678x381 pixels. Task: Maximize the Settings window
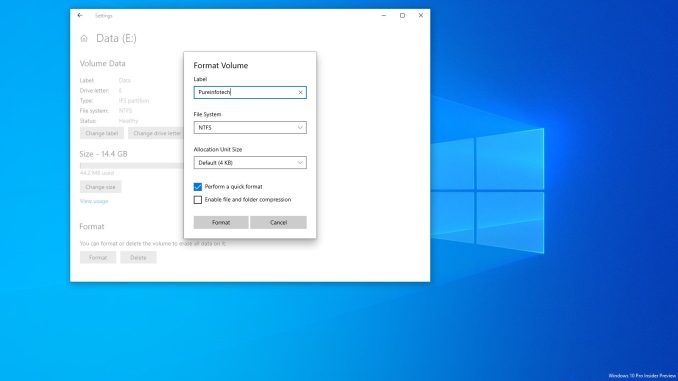pyautogui.click(x=402, y=16)
